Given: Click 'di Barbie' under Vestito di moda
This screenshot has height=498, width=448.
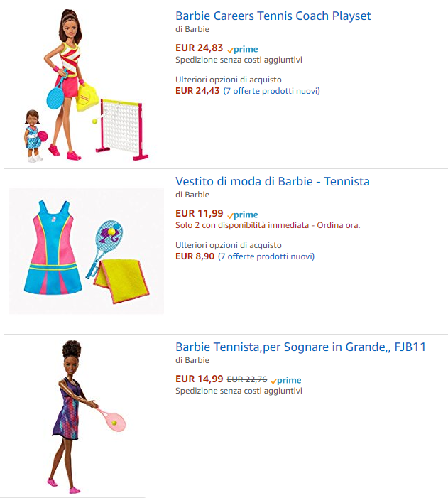Looking at the screenshot, I should coord(192,195).
